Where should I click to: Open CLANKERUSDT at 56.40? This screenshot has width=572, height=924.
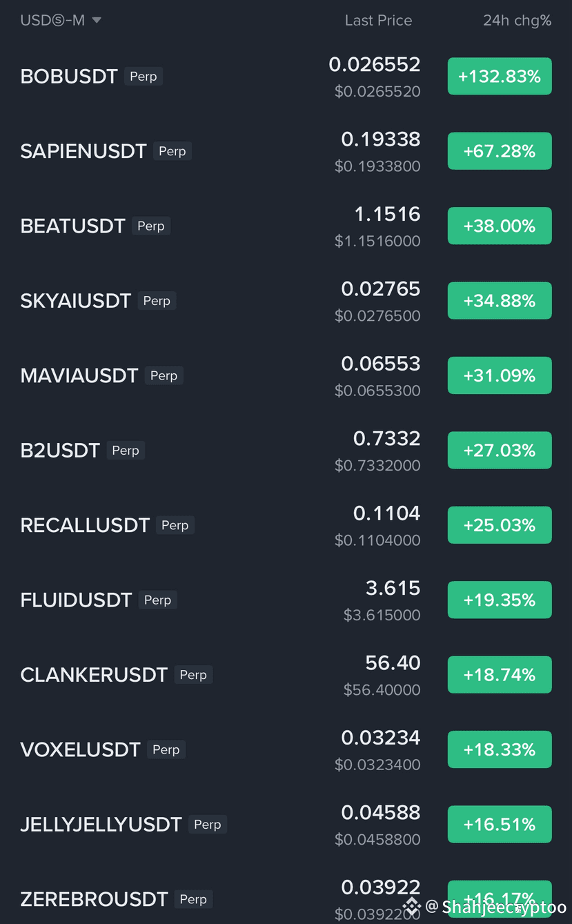(286, 675)
